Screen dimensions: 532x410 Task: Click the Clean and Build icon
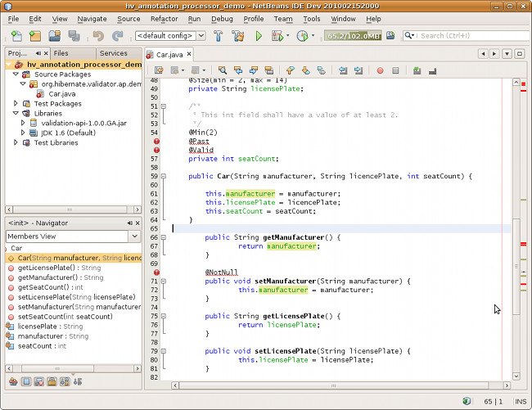[237, 36]
